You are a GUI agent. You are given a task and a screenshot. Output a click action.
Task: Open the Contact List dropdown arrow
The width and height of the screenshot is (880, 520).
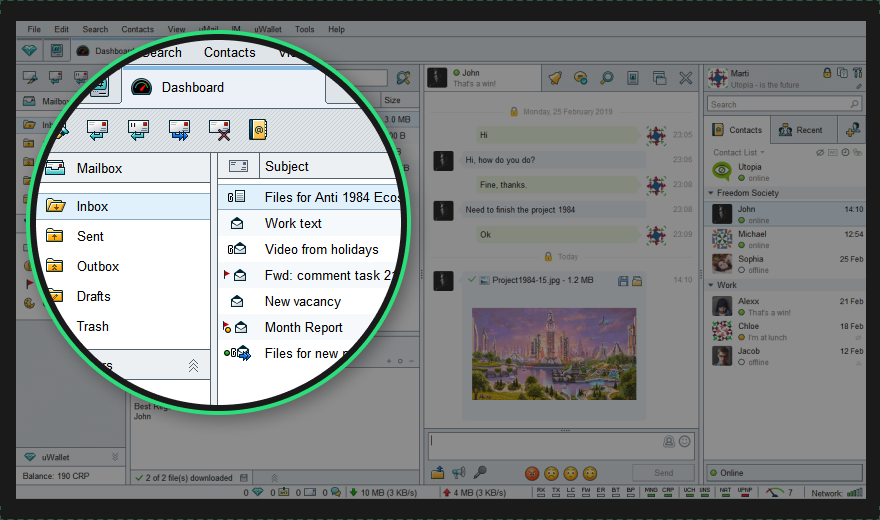coord(762,153)
